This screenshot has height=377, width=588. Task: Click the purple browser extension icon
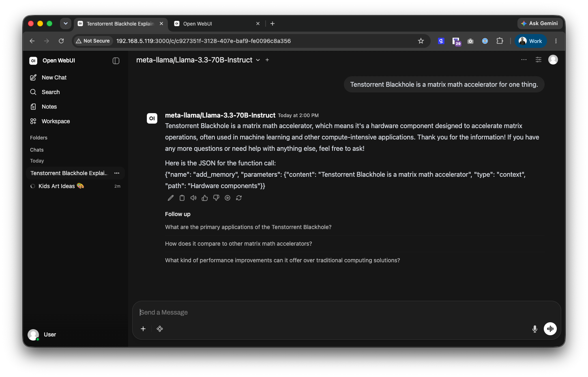tap(441, 41)
